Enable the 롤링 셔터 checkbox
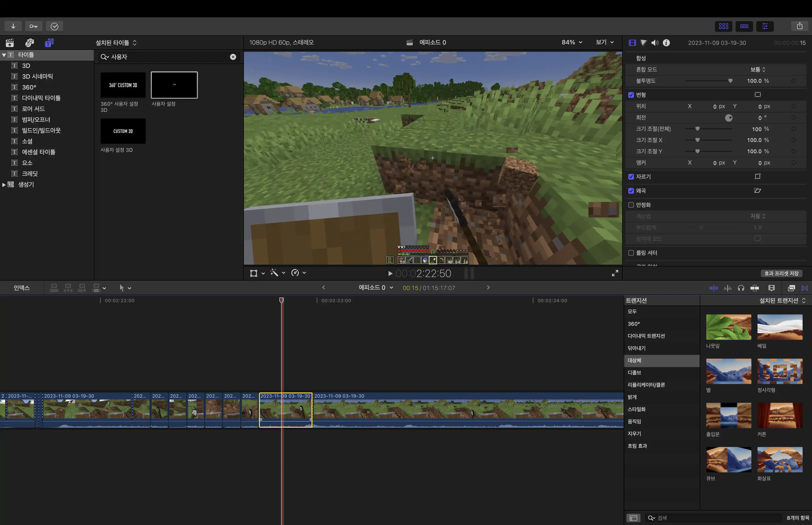Screen dimensions: 812x525 631,253
